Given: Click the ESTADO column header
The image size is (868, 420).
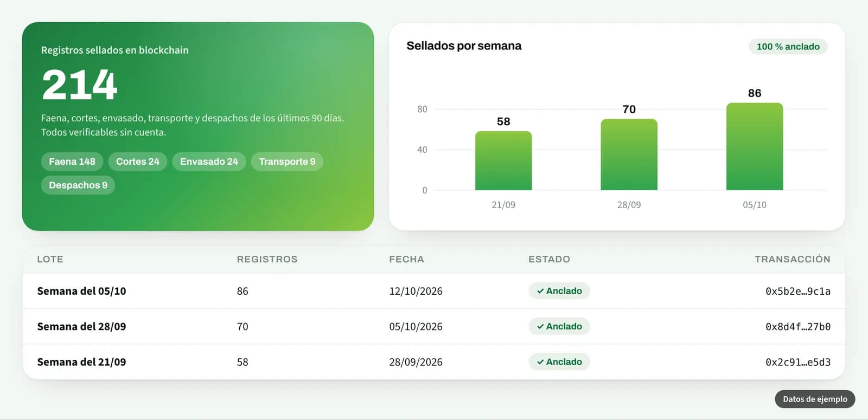Looking at the screenshot, I should click(x=549, y=259).
